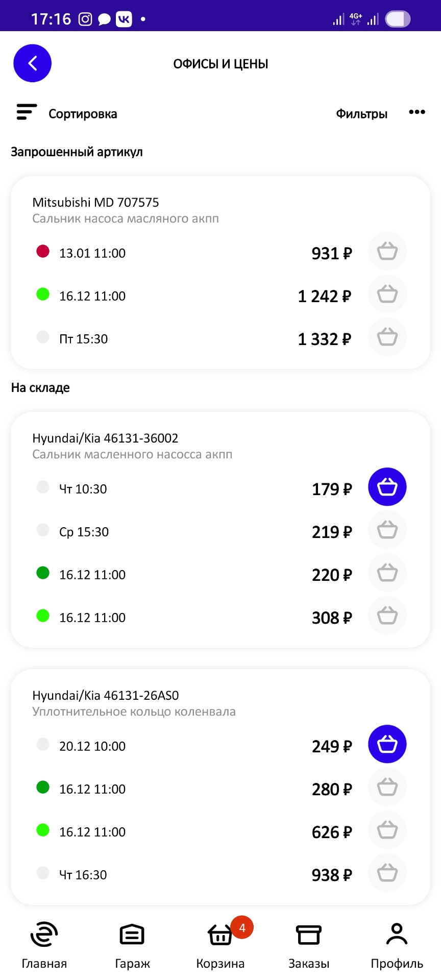441x980 pixels.
Task: Add the 1 332 ₽ offer to cart
Action: tap(387, 337)
